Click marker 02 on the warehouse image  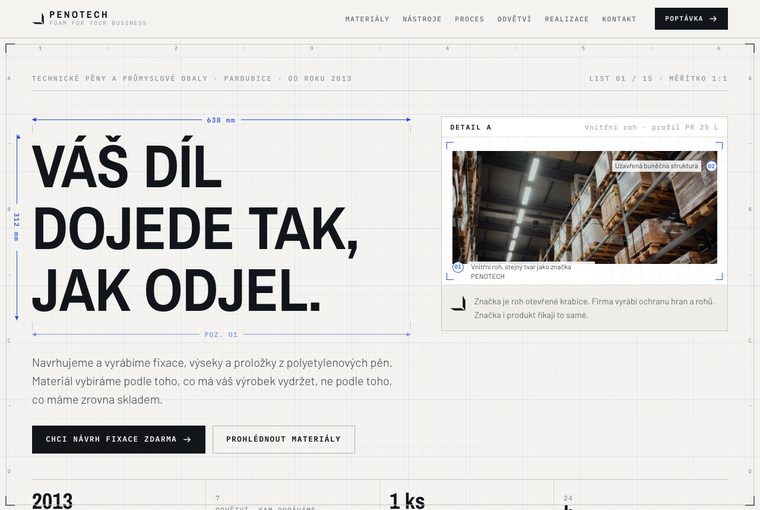[x=711, y=166]
